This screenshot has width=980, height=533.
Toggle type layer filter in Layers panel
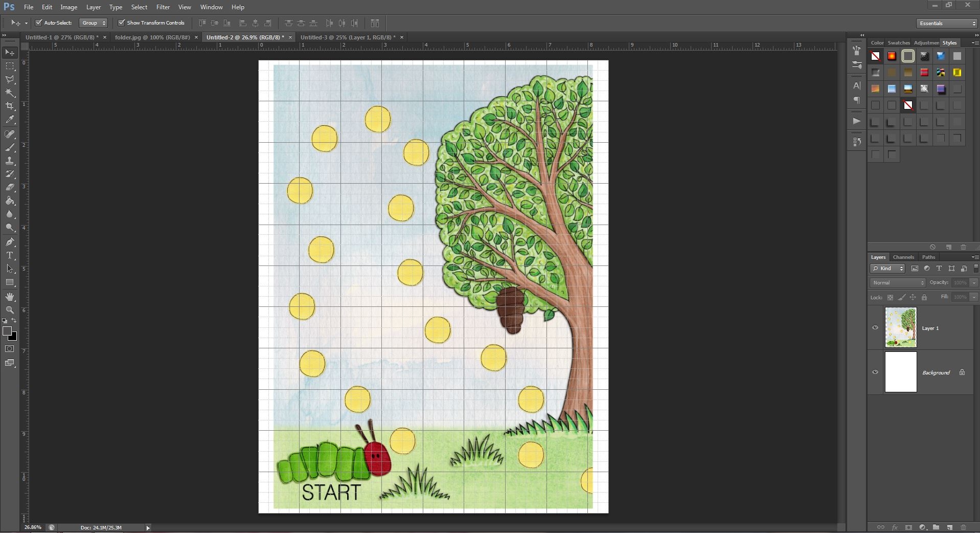point(939,269)
